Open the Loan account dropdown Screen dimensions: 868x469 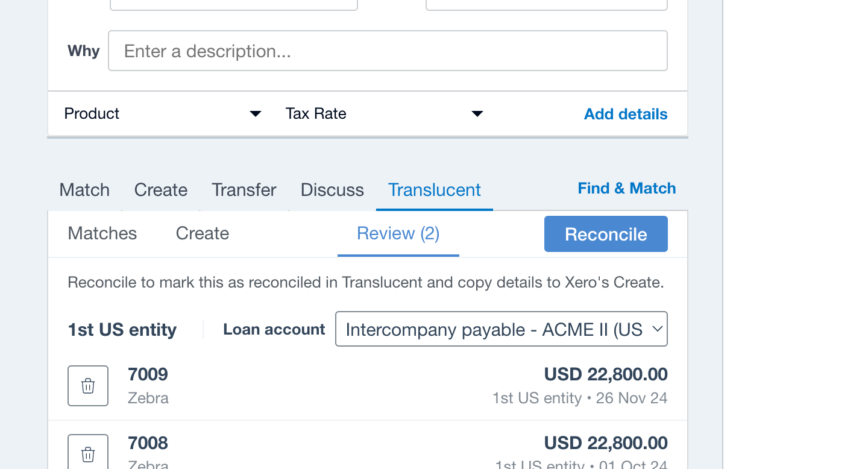tap(501, 329)
